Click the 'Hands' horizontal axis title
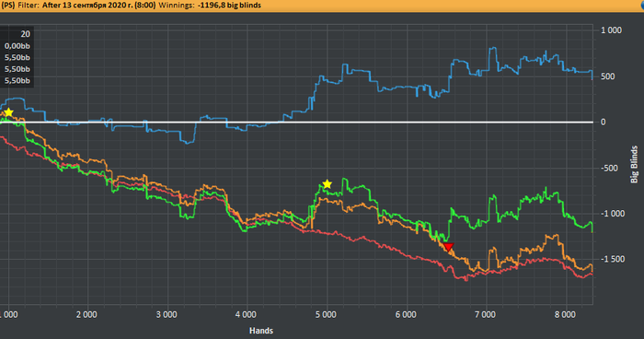Viewport: 644px width, 339px height. pyautogui.click(x=261, y=331)
